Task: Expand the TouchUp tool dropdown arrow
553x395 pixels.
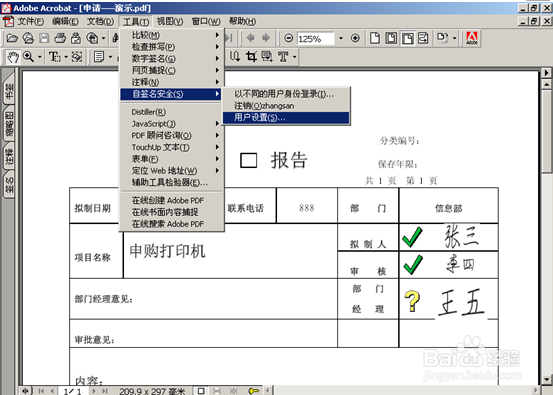Action: coord(294,57)
